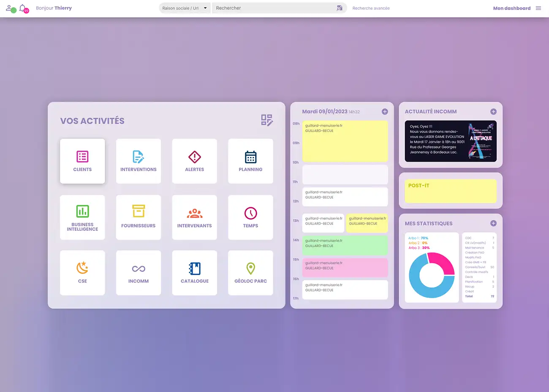Screen dimensions: 549x392
Task: Click the Recherche avancée link
Action: pyautogui.click(x=371, y=8)
